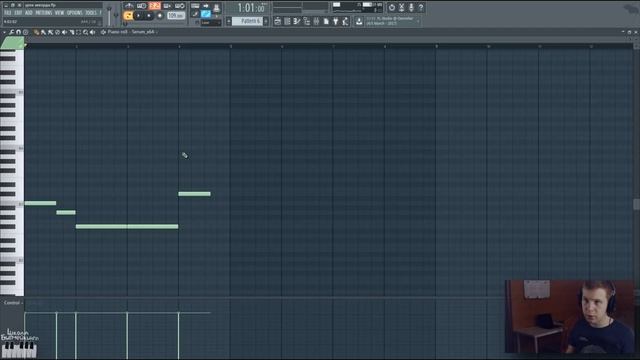640x360 pixels.
Task: Open the Playlist window icon
Action: pos(278,21)
